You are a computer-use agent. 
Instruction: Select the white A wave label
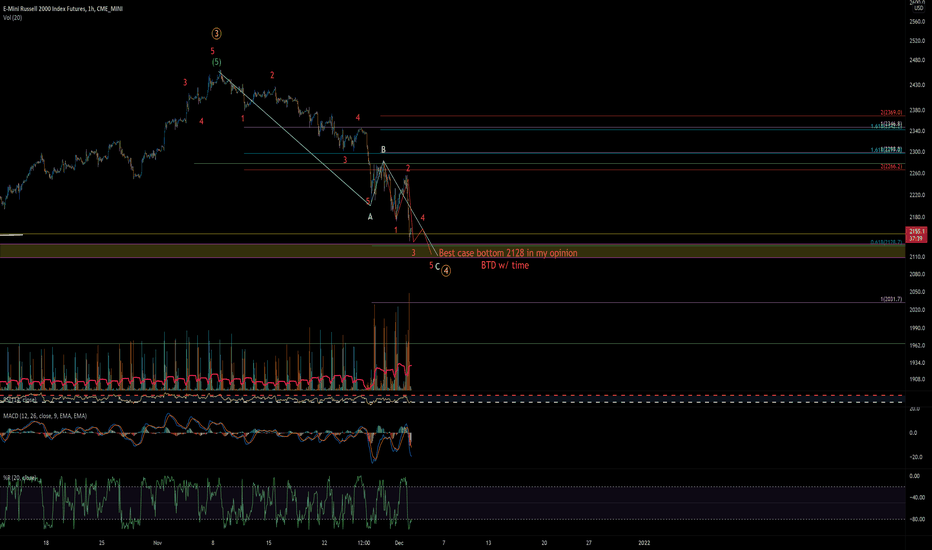point(370,217)
